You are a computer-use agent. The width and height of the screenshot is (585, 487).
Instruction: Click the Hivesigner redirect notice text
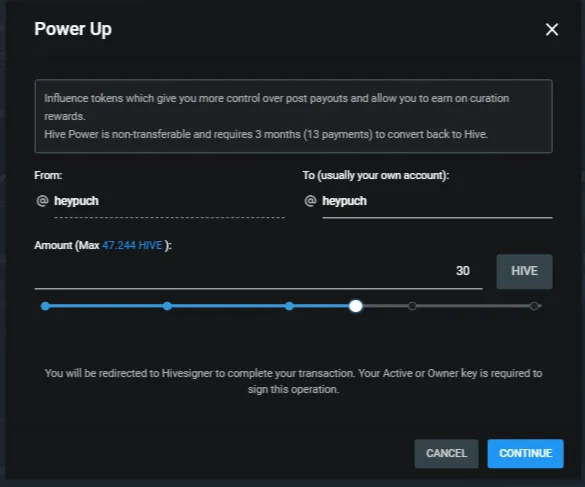[x=293, y=381]
